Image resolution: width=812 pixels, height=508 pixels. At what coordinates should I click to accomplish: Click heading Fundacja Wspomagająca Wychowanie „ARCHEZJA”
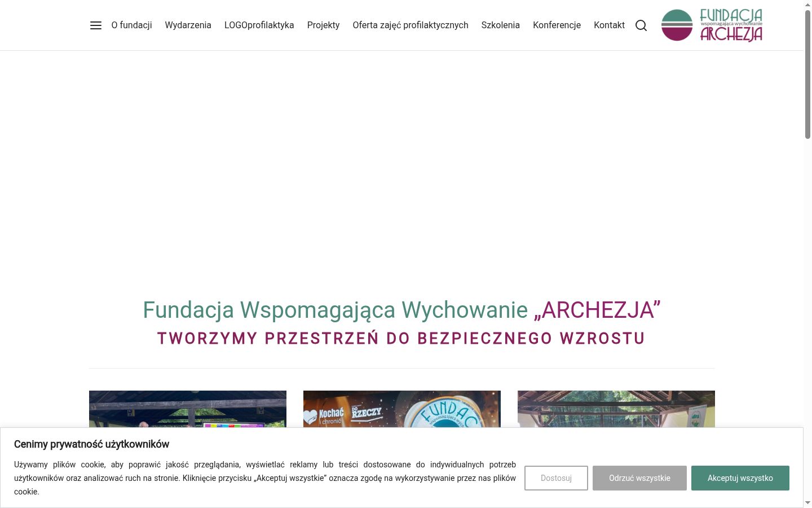point(401,310)
